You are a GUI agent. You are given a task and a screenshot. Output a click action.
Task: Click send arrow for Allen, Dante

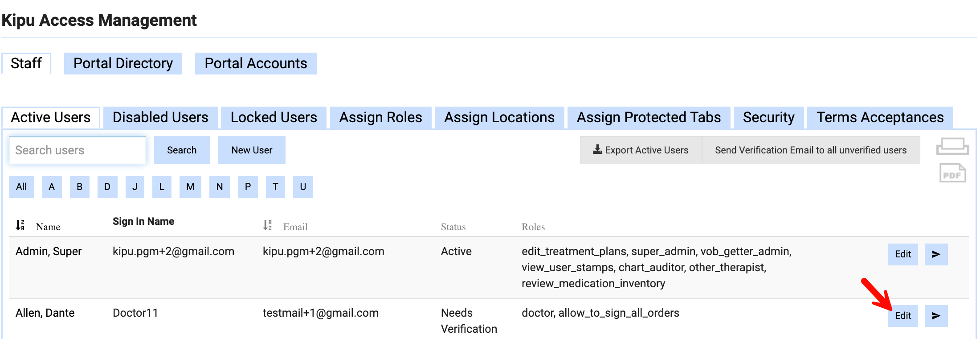tap(936, 316)
